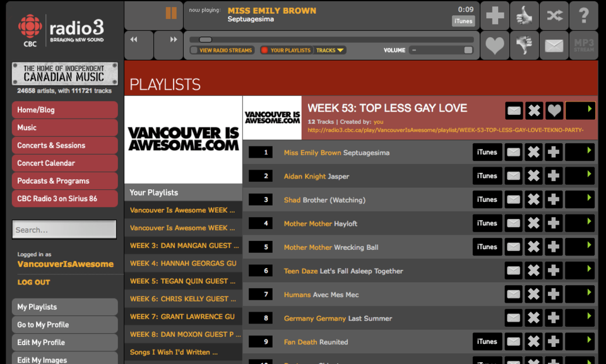Select playlist WEEK 6: CHRIS KELLY GUEST

pyautogui.click(x=183, y=298)
